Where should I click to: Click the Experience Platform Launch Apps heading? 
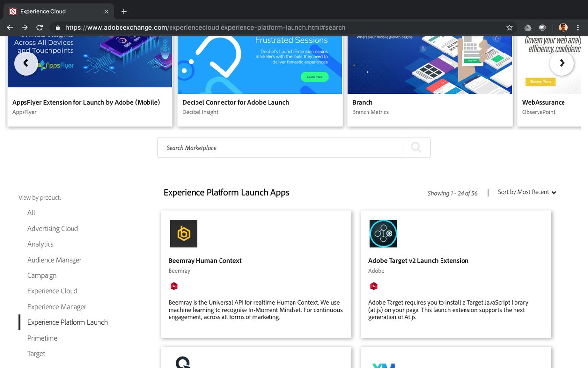(x=226, y=192)
